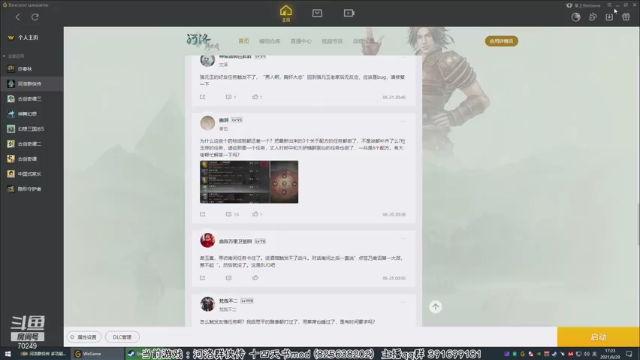Switch to the 首页 tab
Image resolution: width=640 pixels, height=360 pixels.
[244, 41]
